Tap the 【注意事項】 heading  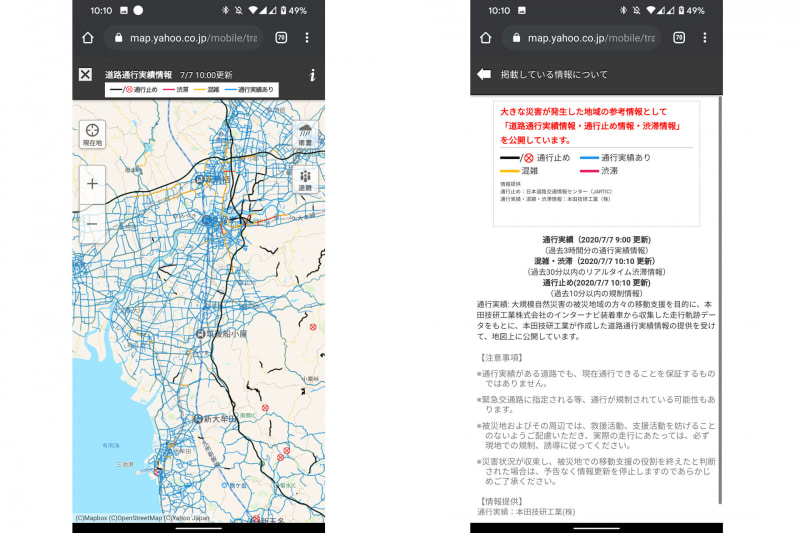[501, 358]
